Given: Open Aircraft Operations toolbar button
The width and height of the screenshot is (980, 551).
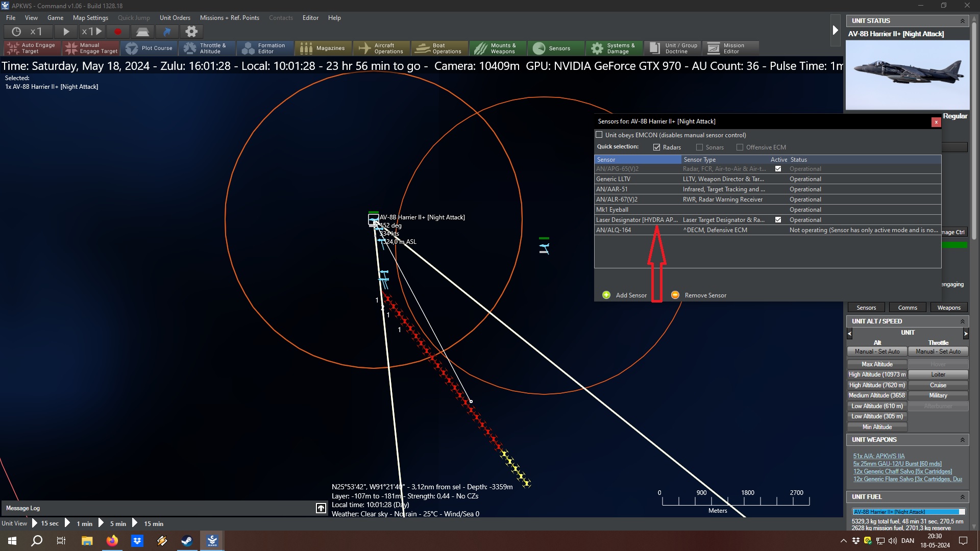Looking at the screenshot, I should (381, 48).
